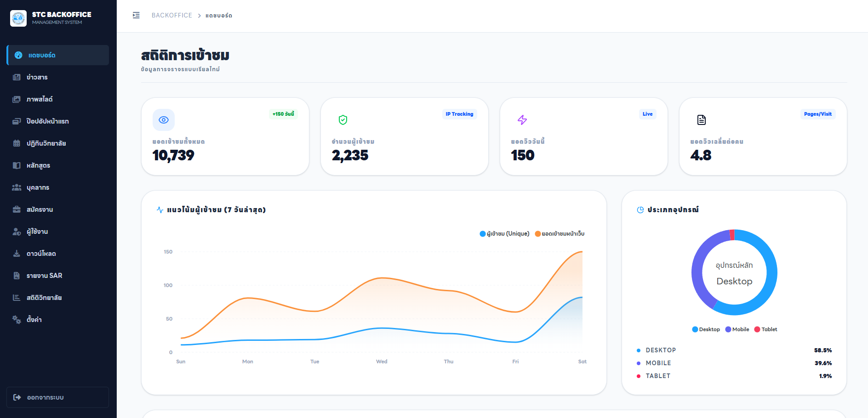
Task: Click the download icon for ดาวน์โหลด
Action: (x=17, y=254)
